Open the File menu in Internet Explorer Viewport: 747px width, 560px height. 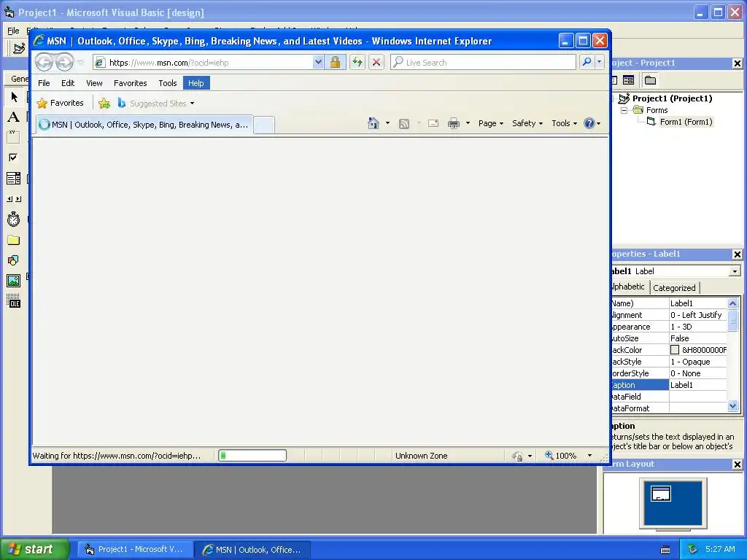[44, 83]
